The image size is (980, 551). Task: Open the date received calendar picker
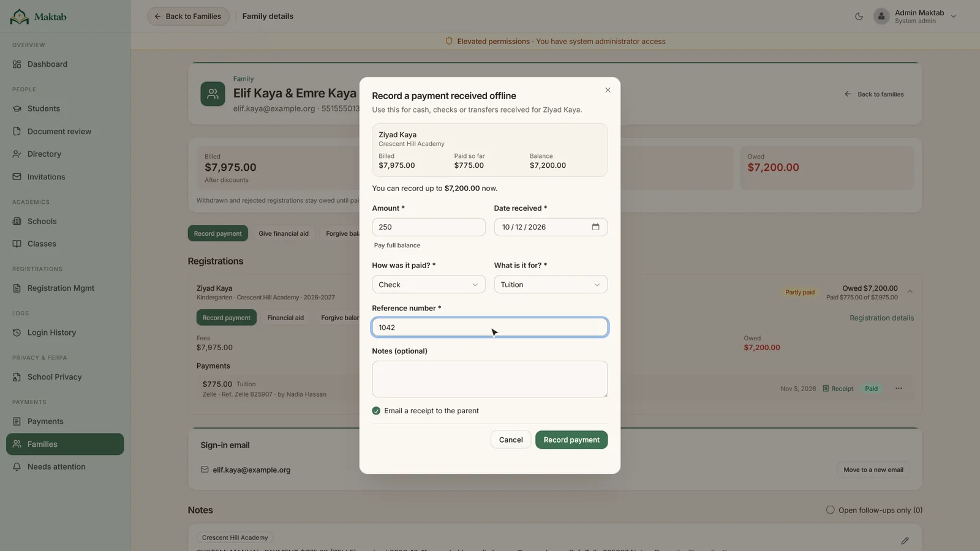pyautogui.click(x=595, y=227)
